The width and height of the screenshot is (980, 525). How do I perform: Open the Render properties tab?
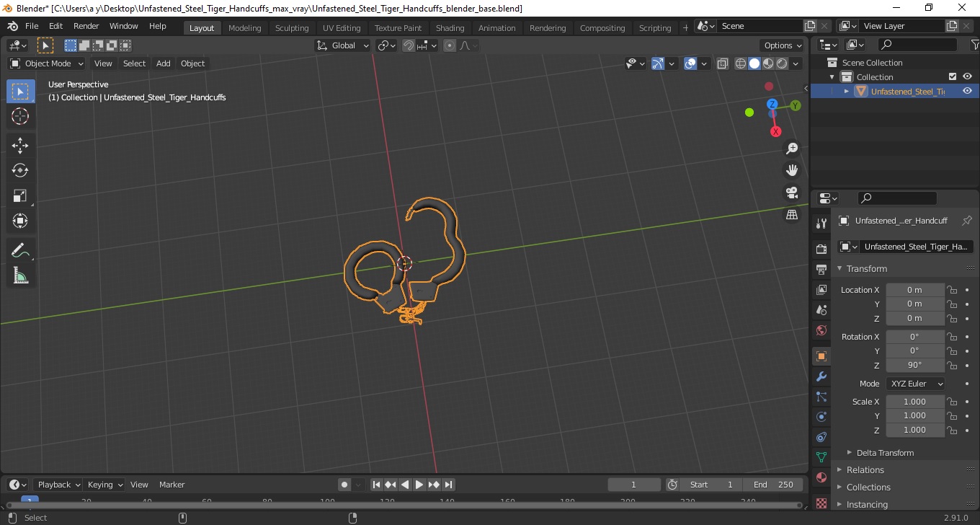click(821, 250)
